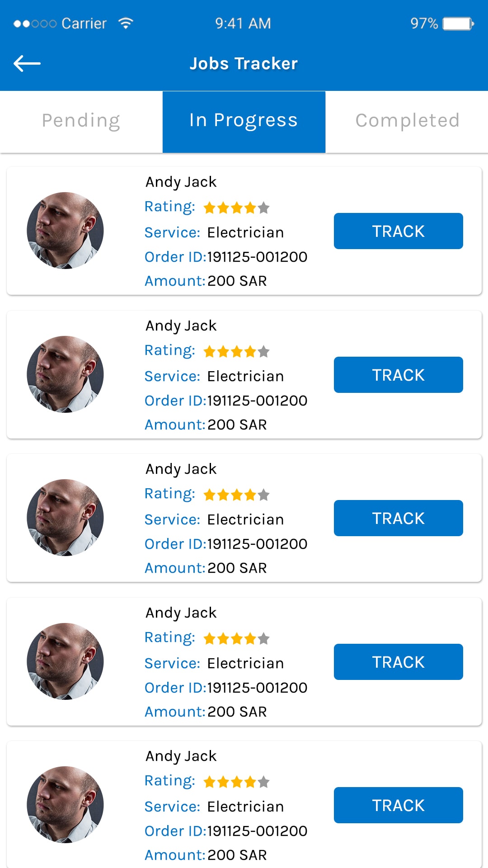This screenshot has height=868, width=488.
Task: Open third job's profile photo
Action: pos(65,518)
